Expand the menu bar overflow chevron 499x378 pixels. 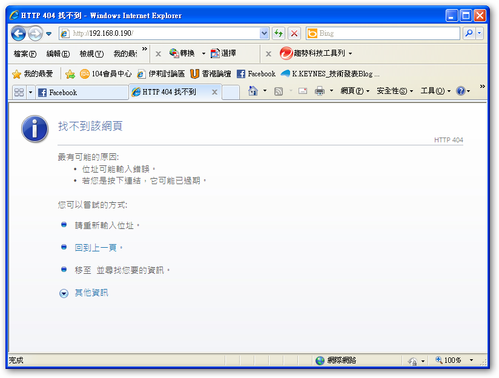click(144, 49)
